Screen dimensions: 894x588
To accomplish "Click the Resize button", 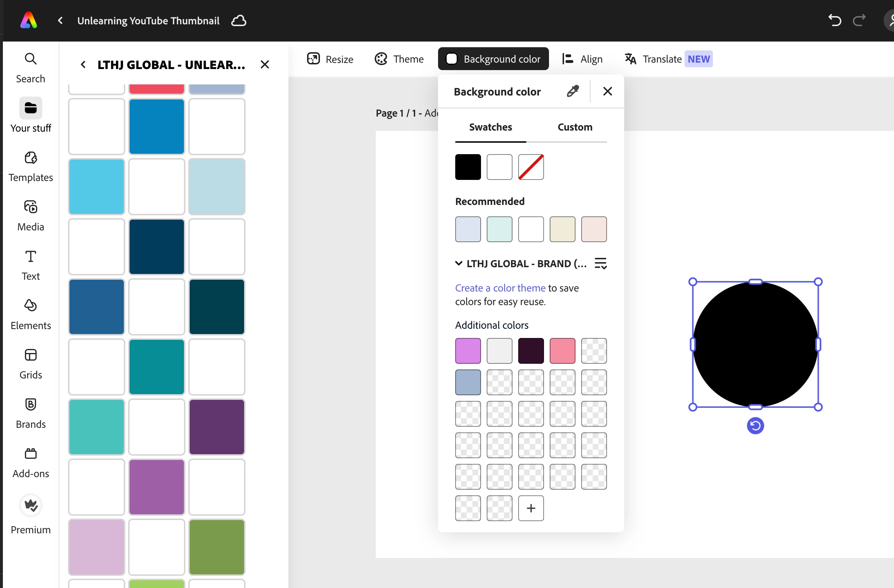I will pos(330,59).
